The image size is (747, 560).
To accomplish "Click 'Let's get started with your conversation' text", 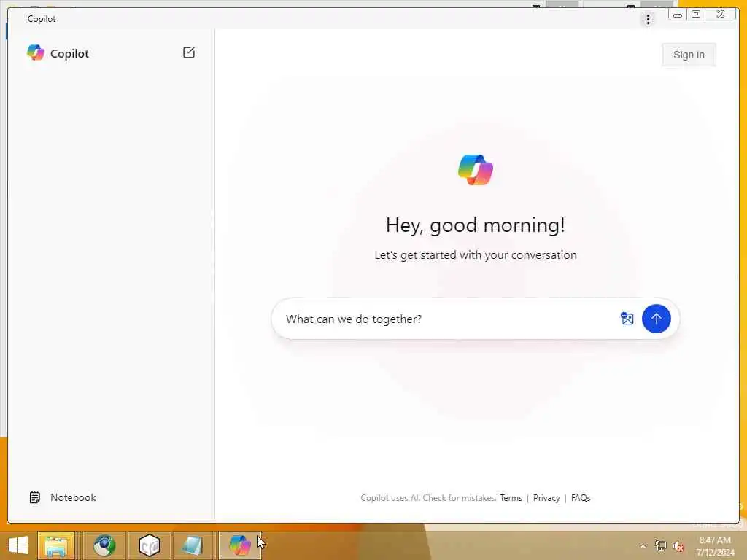I will [x=476, y=254].
